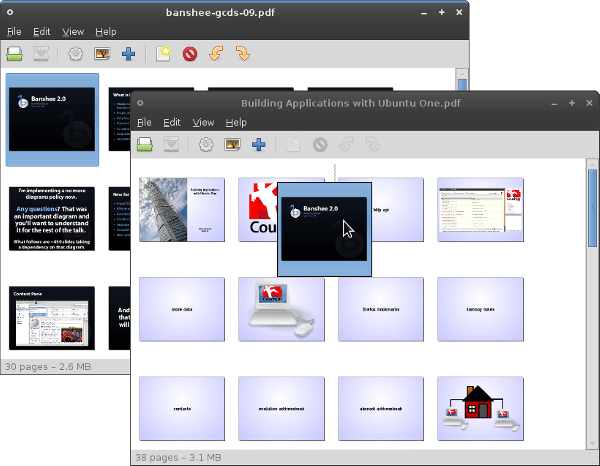The image size is (600, 466).
Task: Click export images icon in banshee-gcds-09 toolbar
Action: pos(101,54)
